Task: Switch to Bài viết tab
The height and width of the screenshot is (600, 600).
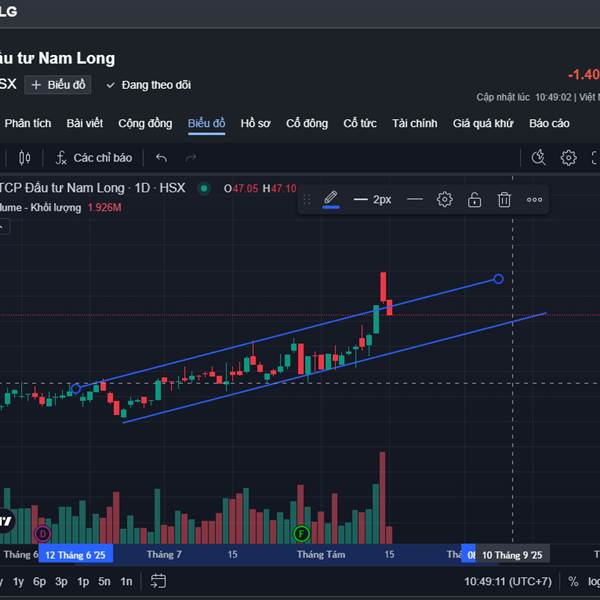Action: point(85,123)
